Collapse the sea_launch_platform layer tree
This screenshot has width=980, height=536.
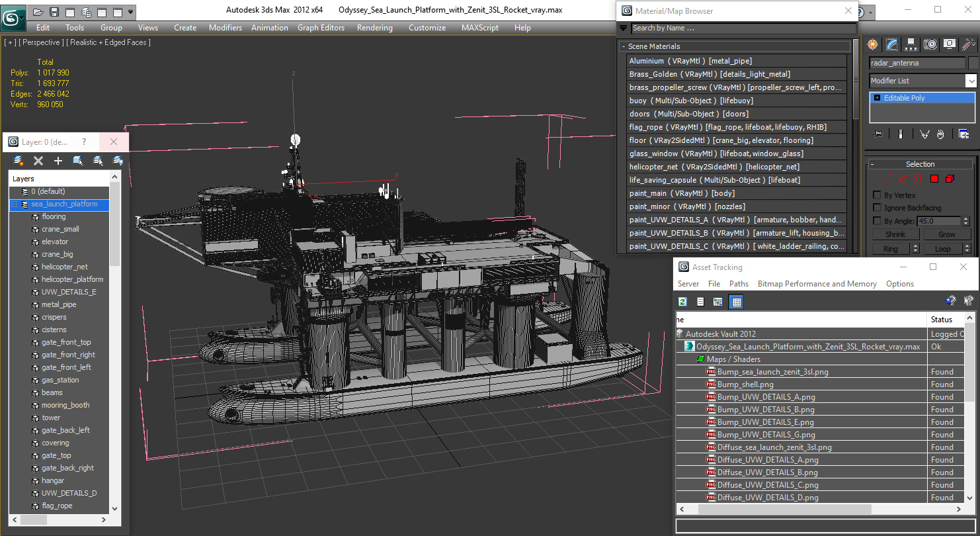pyautogui.click(x=14, y=204)
